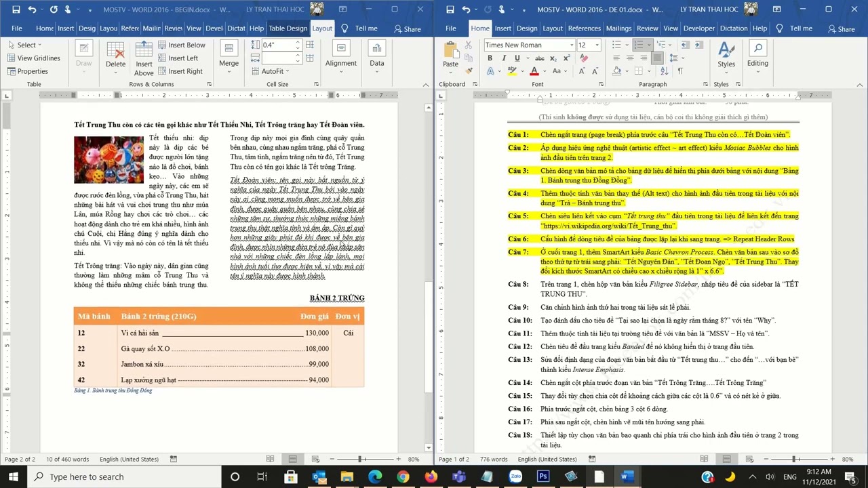Click Insert Right button

[x=180, y=71]
